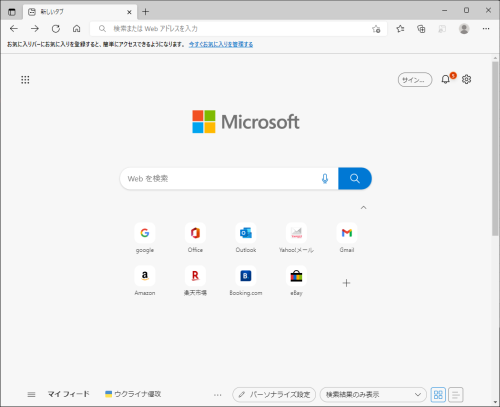
Task: Select the ウクライナ侵攻 tab
Action: [133, 394]
